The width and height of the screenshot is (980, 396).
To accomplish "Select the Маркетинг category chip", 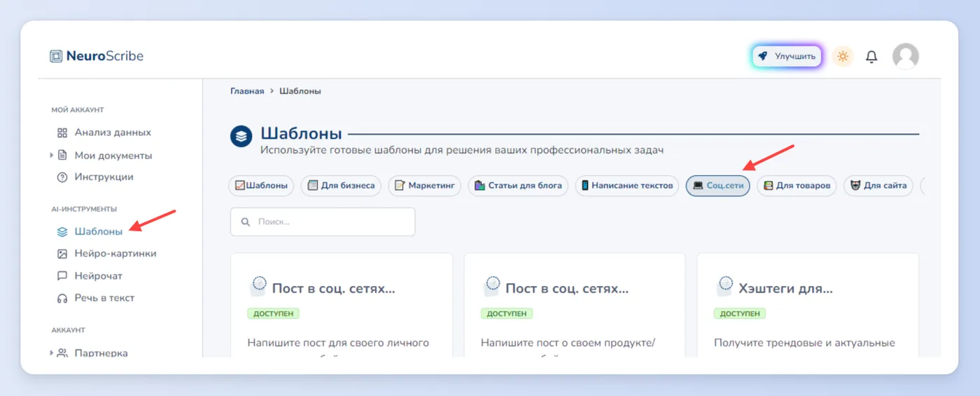I will pos(425,186).
